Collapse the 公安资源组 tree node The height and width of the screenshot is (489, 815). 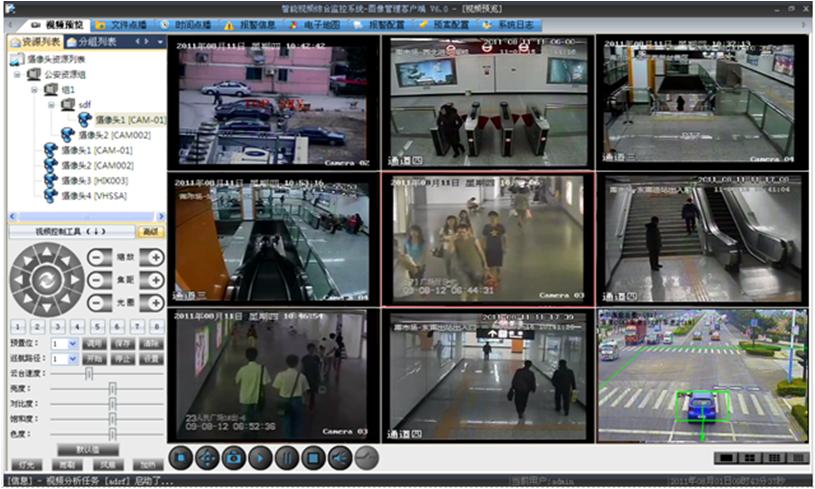point(17,74)
